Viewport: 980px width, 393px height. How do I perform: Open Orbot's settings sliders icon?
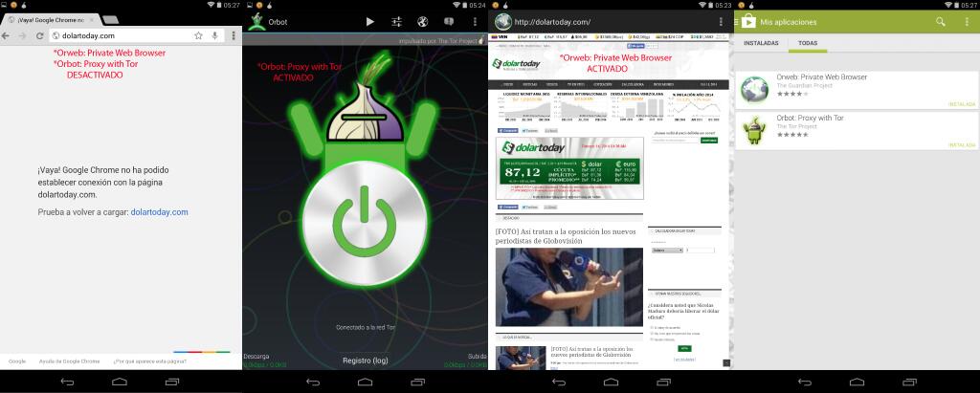(x=397, y=22)
